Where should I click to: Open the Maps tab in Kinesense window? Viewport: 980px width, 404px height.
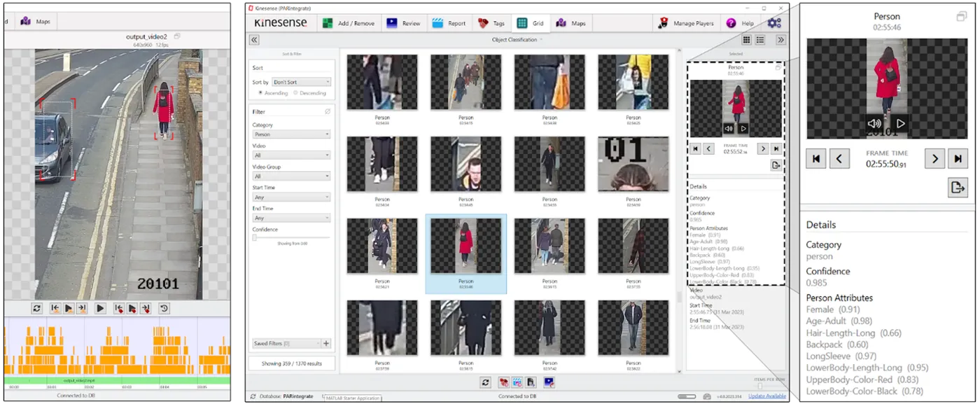[x=570, y=23]
